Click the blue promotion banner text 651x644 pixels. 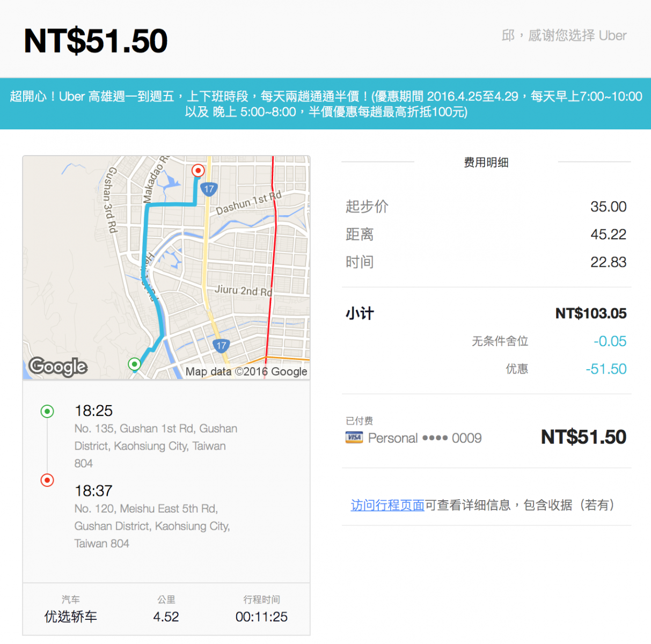coord(326,104)
